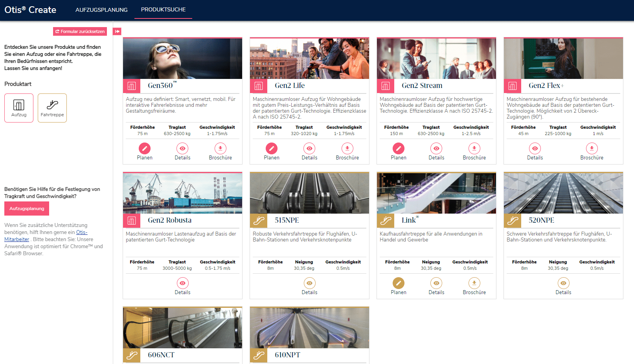Click elevator icon beside Gen2 Stream title

(x=386, y=86)
